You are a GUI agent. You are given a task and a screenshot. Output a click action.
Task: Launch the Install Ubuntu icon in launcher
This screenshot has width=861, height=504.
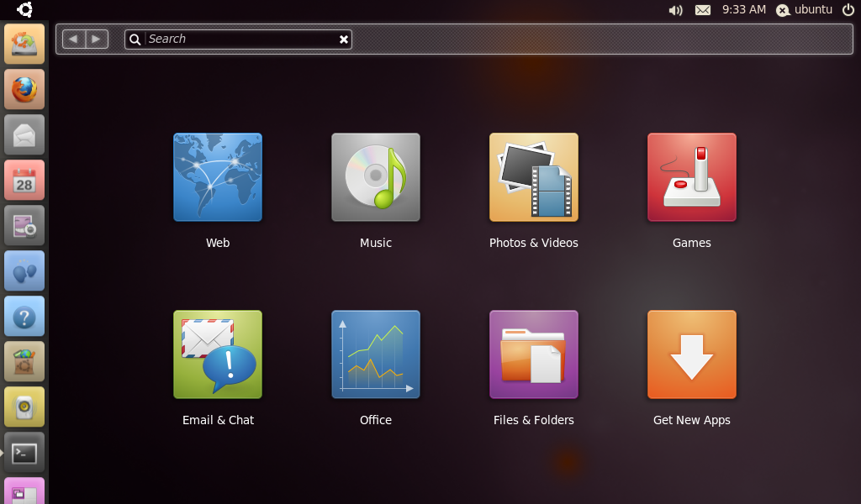[24, 44]
